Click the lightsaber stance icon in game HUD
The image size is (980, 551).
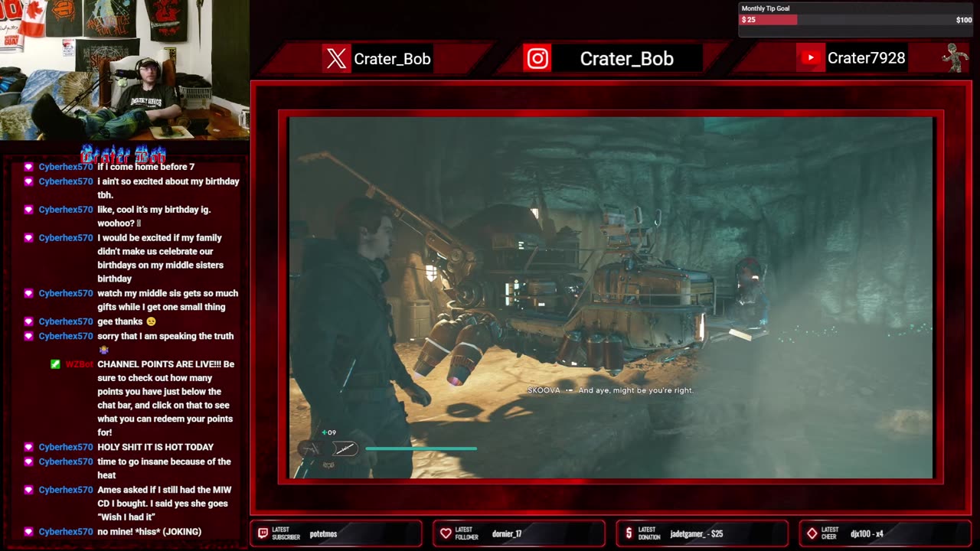pos(345,449)
